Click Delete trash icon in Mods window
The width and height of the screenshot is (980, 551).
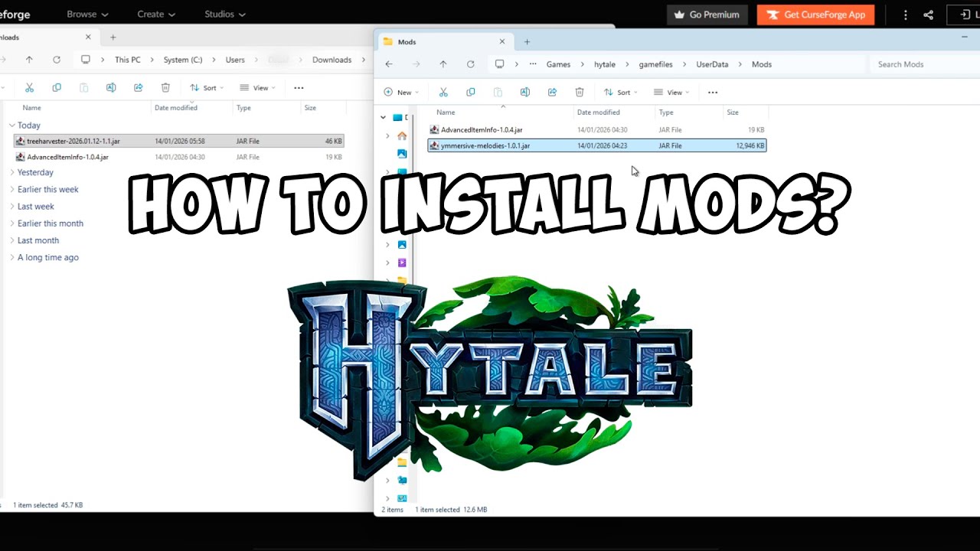tap(580, 93)
